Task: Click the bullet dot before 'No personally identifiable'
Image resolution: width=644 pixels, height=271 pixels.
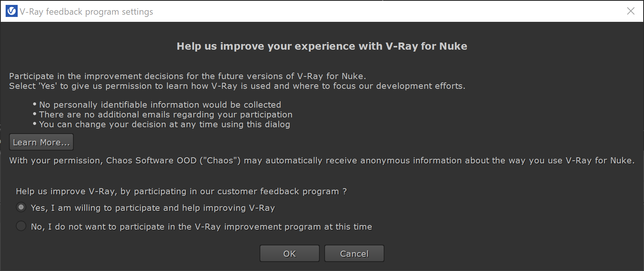Action: (x=35, y=104)
